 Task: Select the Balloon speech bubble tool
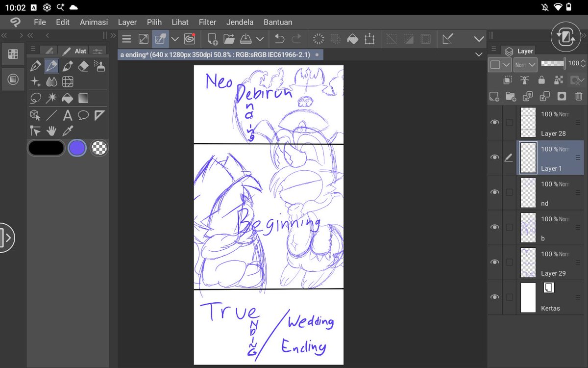pyautogui.click(x=84, y=115)
